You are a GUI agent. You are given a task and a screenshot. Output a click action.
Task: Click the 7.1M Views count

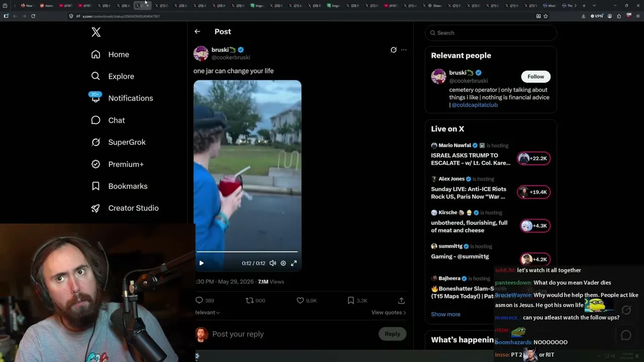point(271,282)
